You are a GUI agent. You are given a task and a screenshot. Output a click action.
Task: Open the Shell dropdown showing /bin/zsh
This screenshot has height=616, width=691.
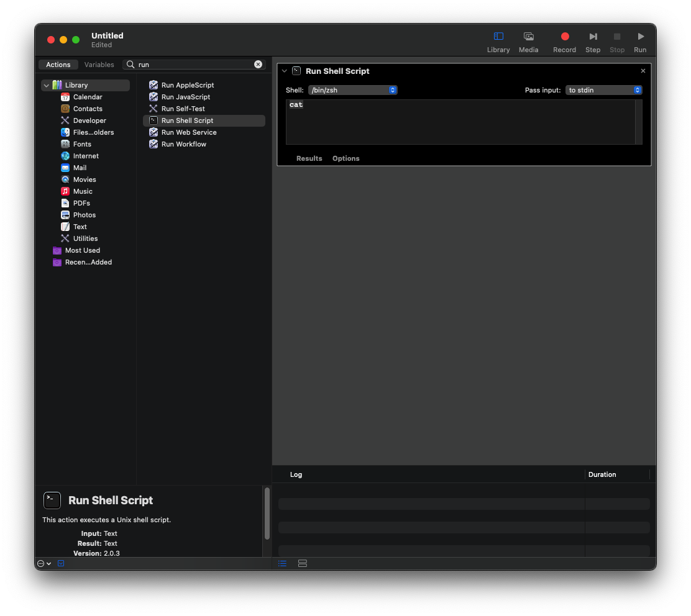[352, 90]
